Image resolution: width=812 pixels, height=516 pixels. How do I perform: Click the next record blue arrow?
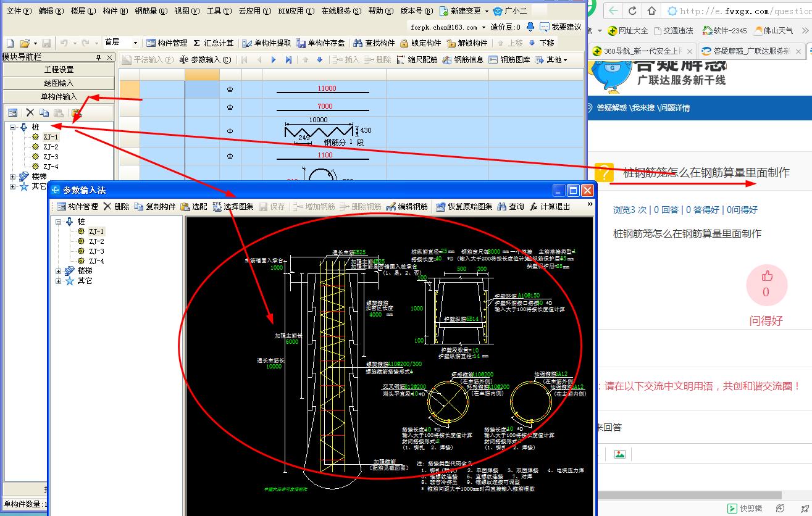coord(274,60)
